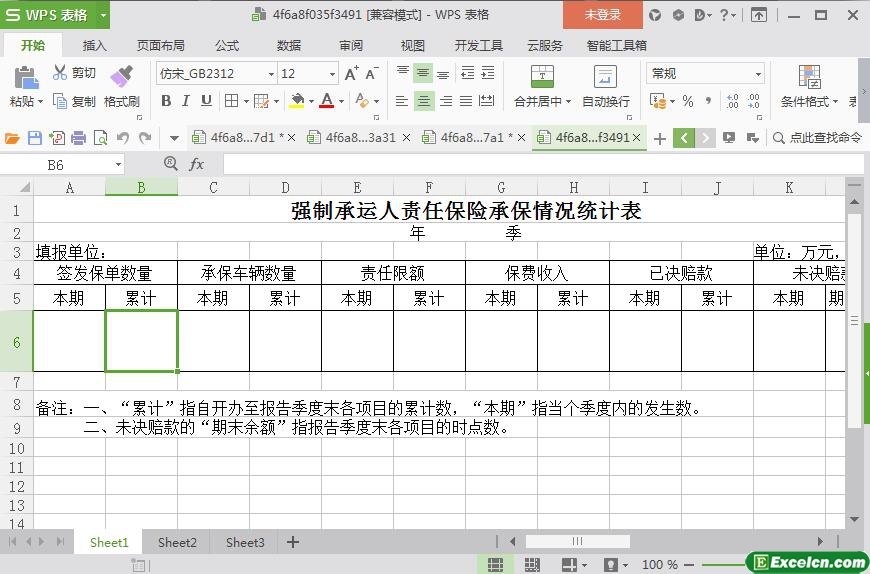Toggle left horizontal alignment
870x574 pixels.
coord(402,101)
